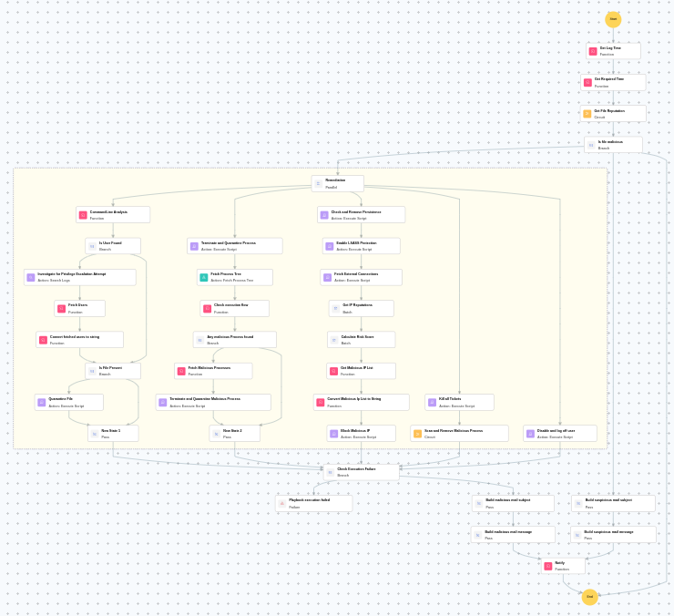Select the 'Playbook execution failed' label

309,500
